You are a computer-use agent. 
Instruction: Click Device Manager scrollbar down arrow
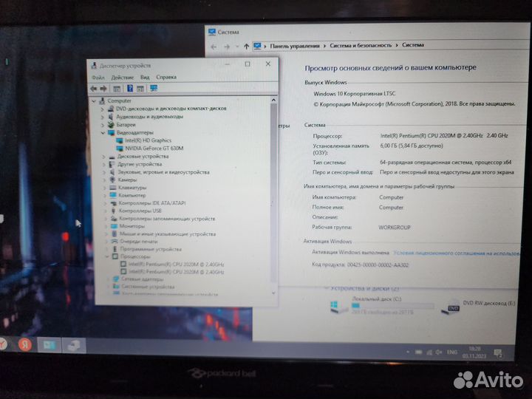[273, 293]
